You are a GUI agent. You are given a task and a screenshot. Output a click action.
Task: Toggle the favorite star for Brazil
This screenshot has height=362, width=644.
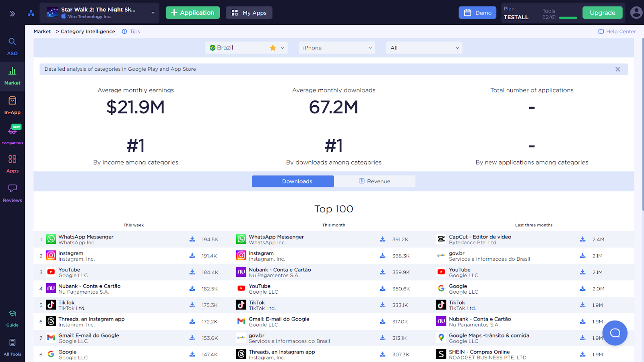coord(273,48)
